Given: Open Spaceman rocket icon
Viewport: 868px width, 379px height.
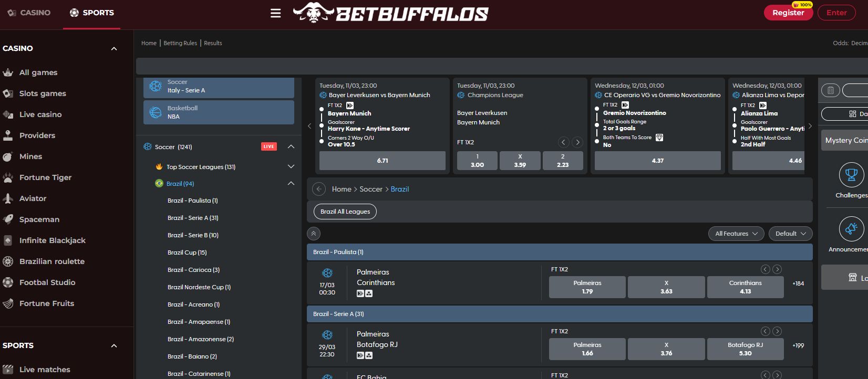Looking at the screenshot, I should pos(8,219).
